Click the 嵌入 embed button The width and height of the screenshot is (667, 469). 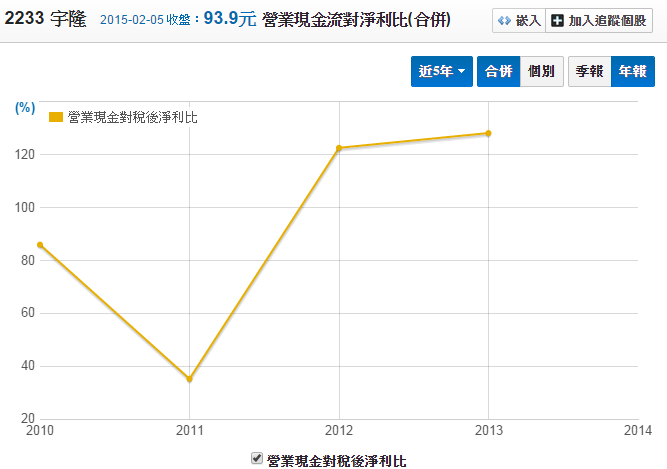pos(519,20)
